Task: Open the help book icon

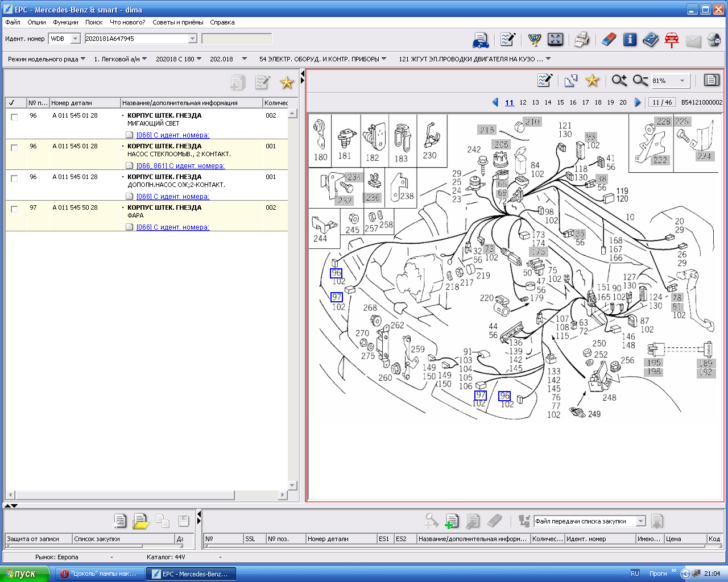Action: pos(651,40)
